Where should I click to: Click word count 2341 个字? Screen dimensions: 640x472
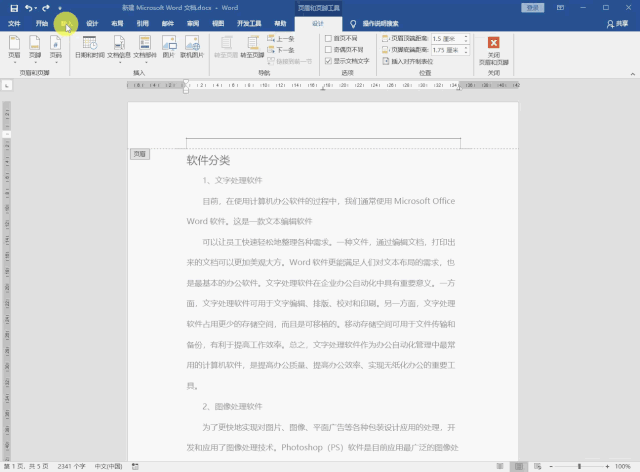click(x=71, y=466)
